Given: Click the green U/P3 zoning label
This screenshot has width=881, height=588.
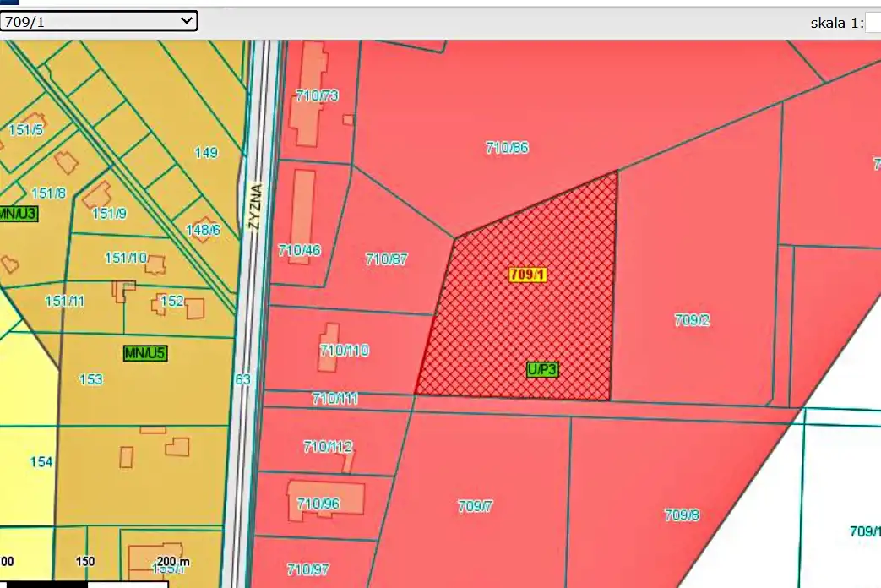Looking at the screenshot, I should click(543, 369).
